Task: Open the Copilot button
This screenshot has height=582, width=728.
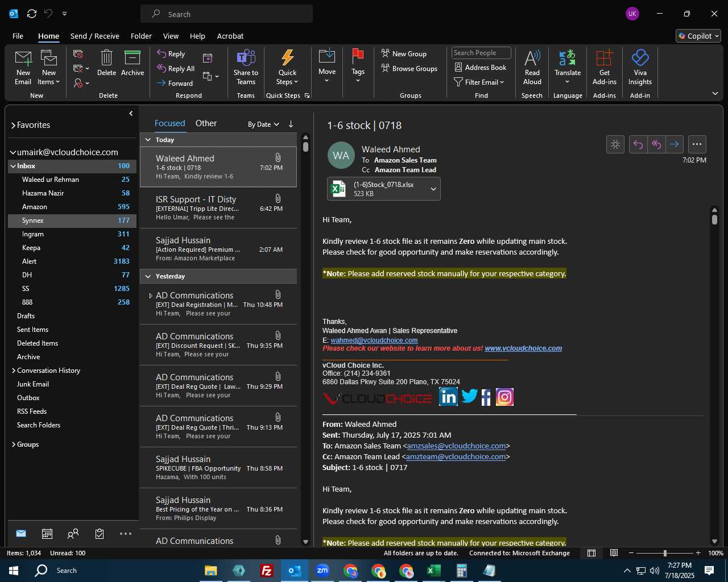Action: [698, 36]
